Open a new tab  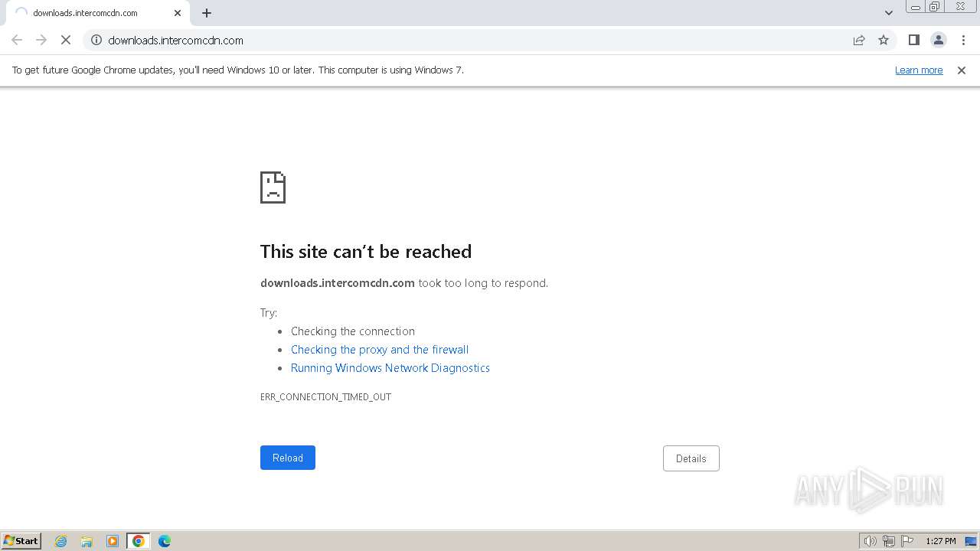click(207, 13)
